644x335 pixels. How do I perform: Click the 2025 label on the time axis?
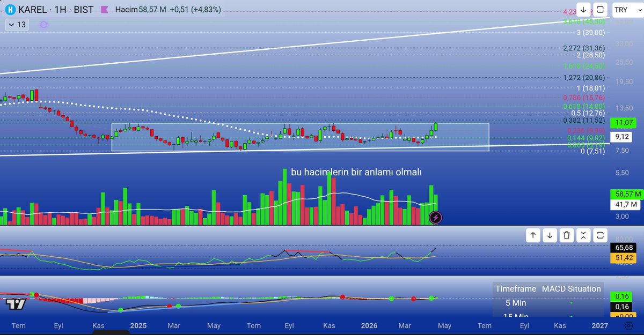(x=138, y=325)
